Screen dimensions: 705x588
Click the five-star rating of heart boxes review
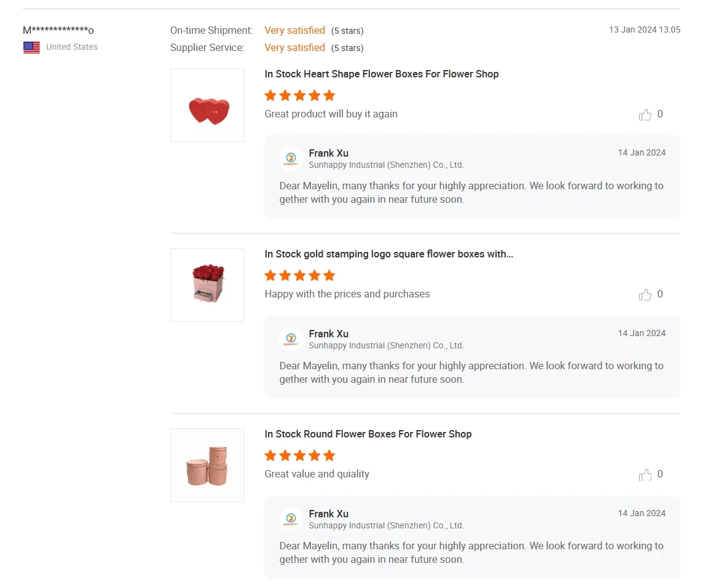tap(299, 95)
